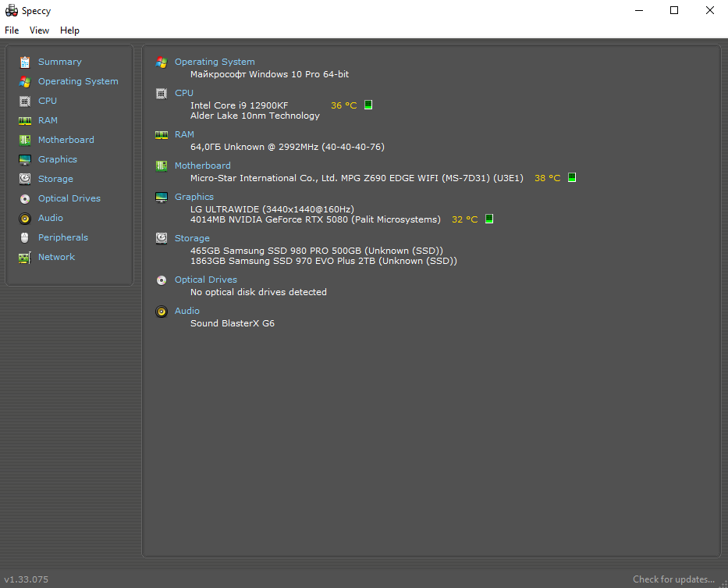This screenshot has height=588, width=728.
Task: Open Network section from sidebar
Action: [x=56, y=257]
